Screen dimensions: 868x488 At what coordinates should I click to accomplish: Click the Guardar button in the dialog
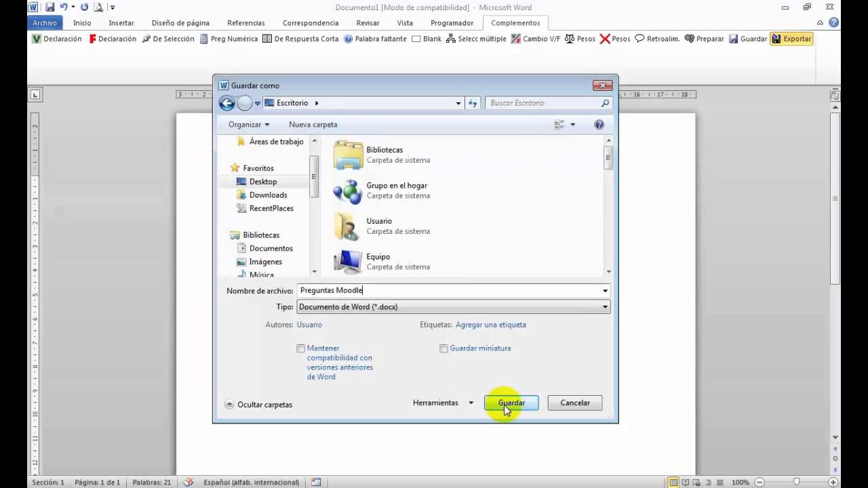pyautogui.click(x=511, y=403)
